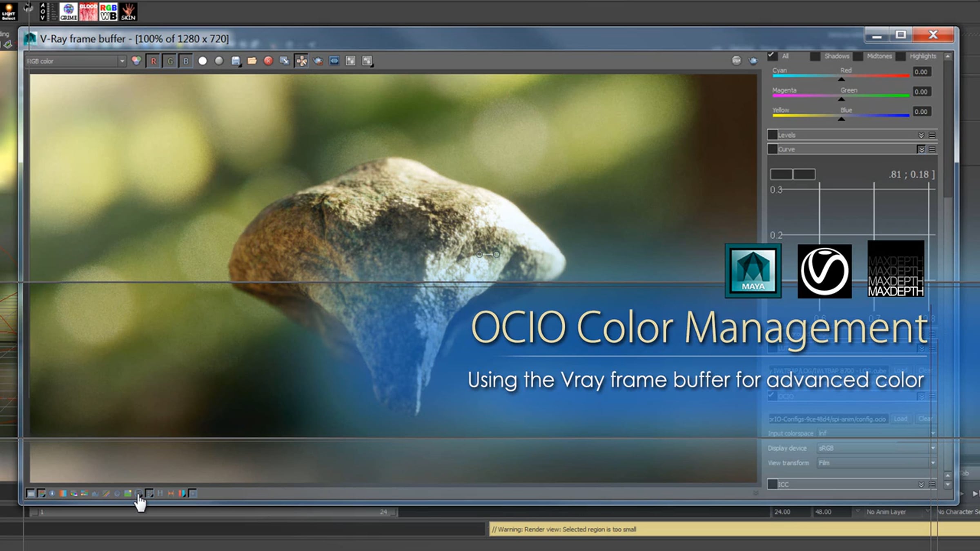Collapse the Curve rollout
The height and width of the screenshot is (551, 980).
(921, 149)
